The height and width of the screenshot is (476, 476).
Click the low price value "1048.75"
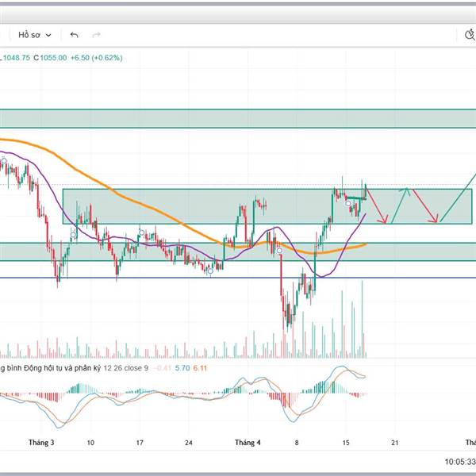click(17, 58)
